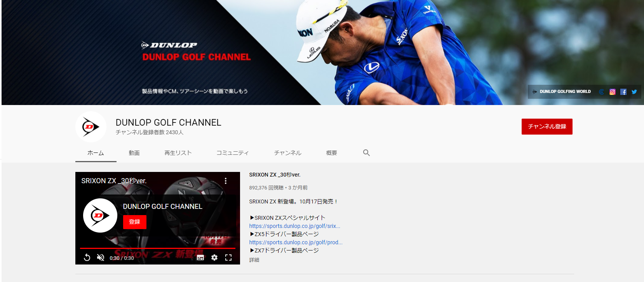Open the video three-dot more options menu
Screen dimensions: 644x282
(x=226, y=181)
